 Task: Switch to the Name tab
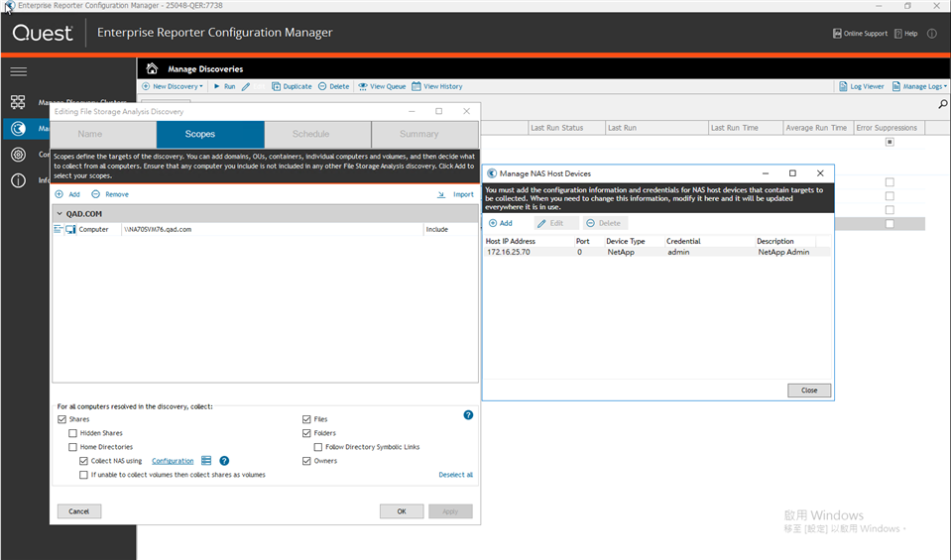pyautogui.click(x=103, y=134)
